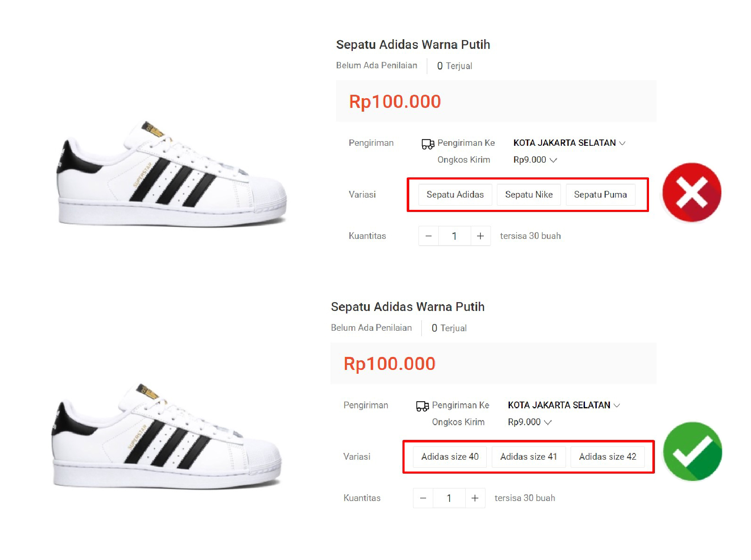Open the Rp9.000 shipping cost dropdown
The height and width of the screenshot is (560, 751).
[534, 160]
